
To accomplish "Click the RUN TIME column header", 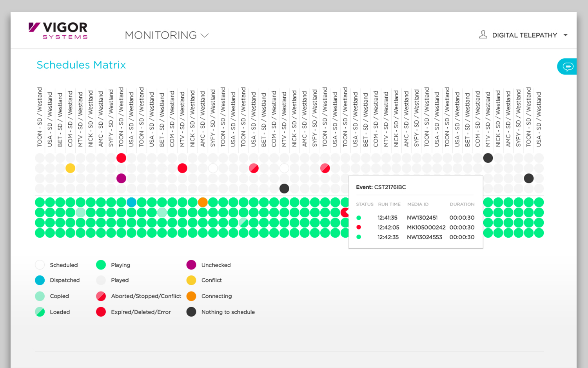I will (x=389, y=204).
